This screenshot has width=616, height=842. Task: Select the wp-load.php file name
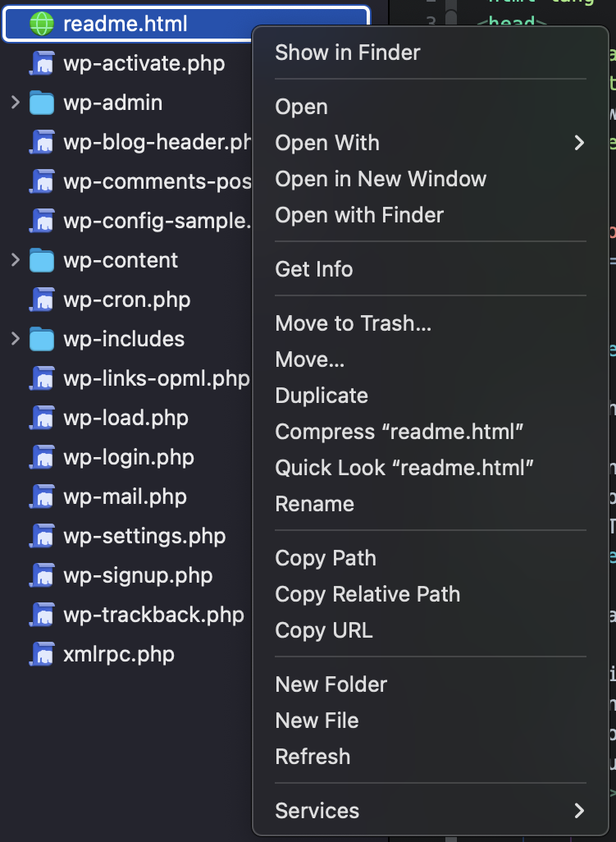coord(126,419)
